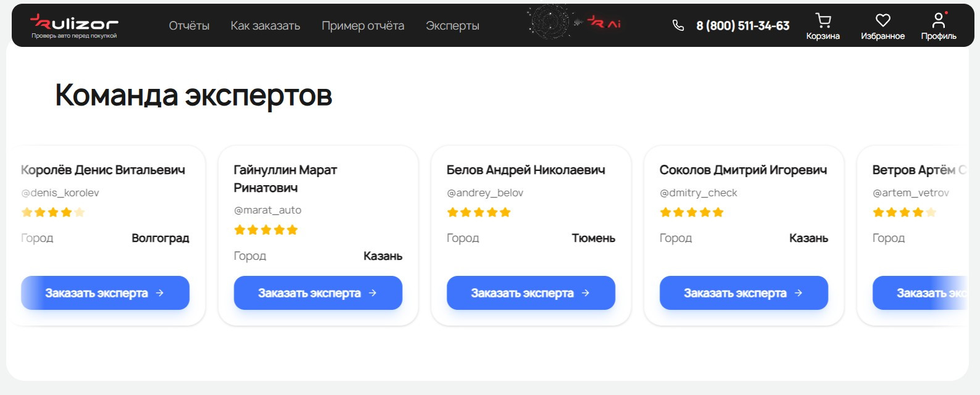Open the Rulizor AI assistant icon
980x395 pixels.
575,22
